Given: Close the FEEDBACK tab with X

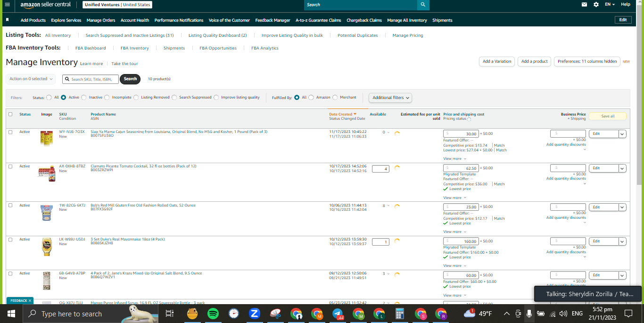Looking at the screenshot, I should (30, 300).
